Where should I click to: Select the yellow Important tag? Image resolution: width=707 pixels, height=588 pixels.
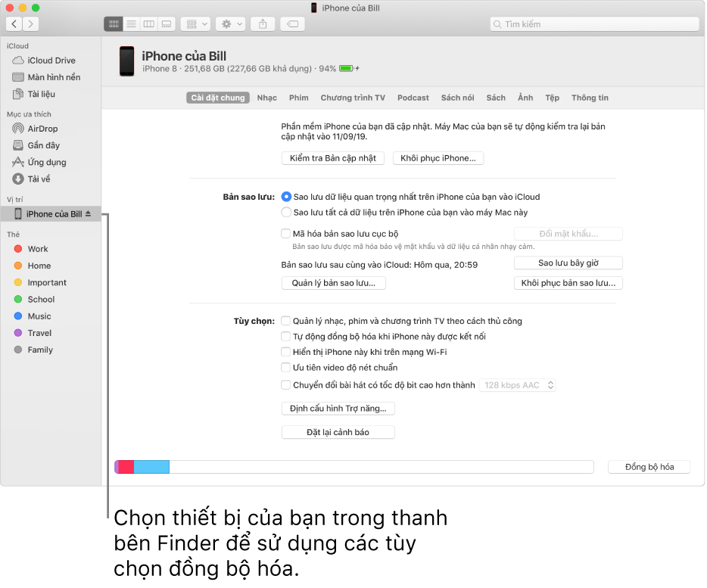[x=40, y=282]
